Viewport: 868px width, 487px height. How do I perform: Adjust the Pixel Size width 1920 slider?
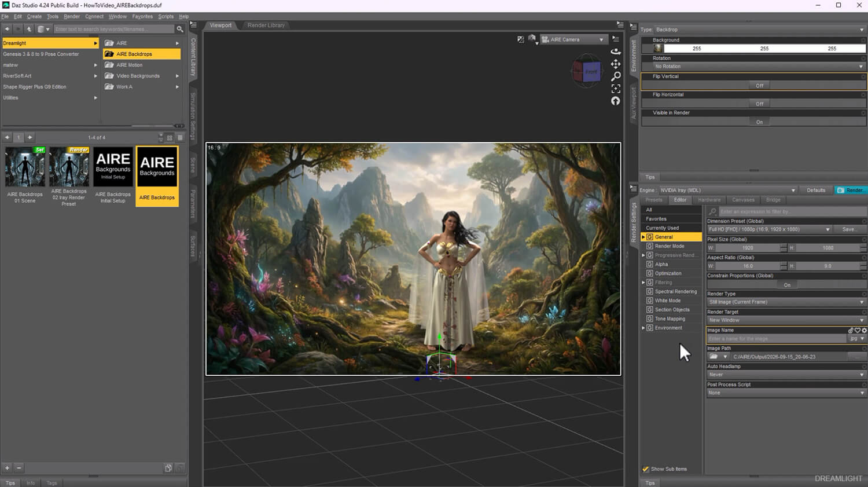[748, 248]
